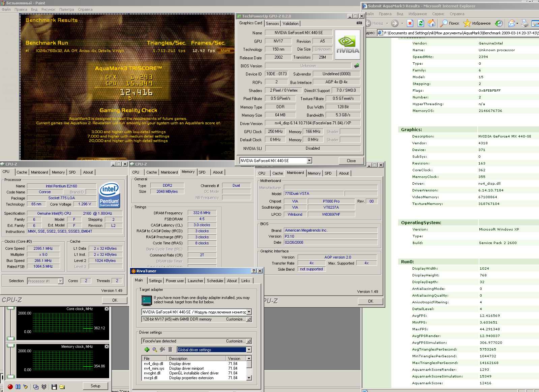The image size is (539, 392).
Task: Click the double chevron down icon
Action: coord(44,387)
